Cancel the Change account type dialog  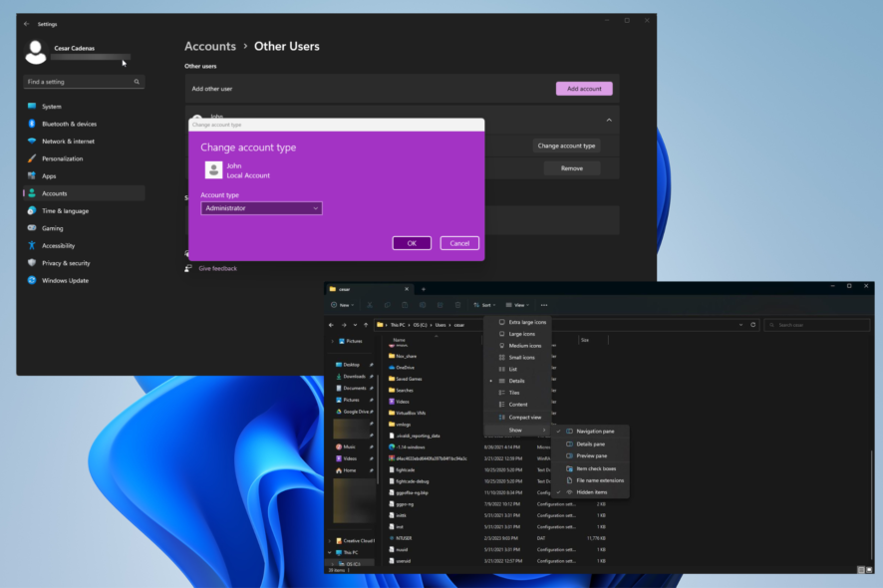(x=459, y=243)
